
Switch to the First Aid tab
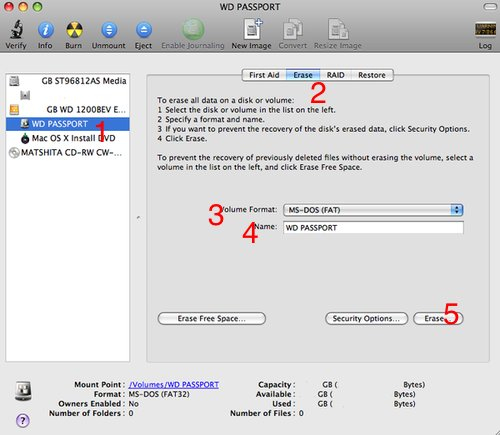264,75
